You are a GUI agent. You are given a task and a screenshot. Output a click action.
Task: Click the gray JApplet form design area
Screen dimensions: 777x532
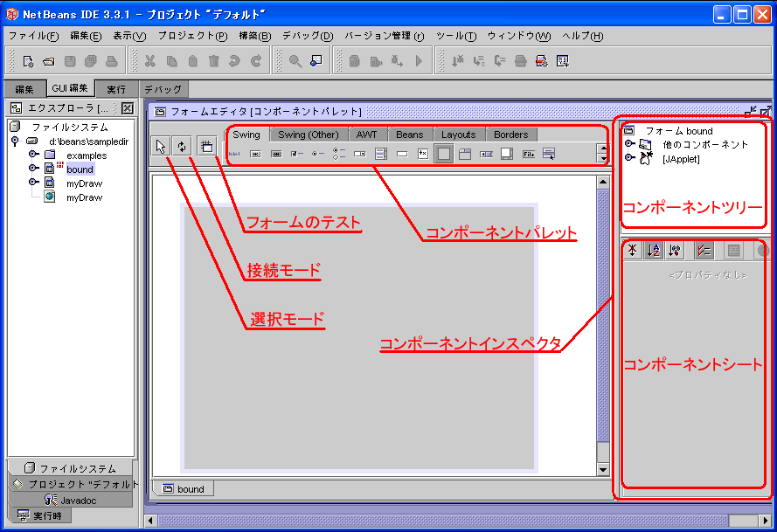pyautogui.click(x=359, y=338)
